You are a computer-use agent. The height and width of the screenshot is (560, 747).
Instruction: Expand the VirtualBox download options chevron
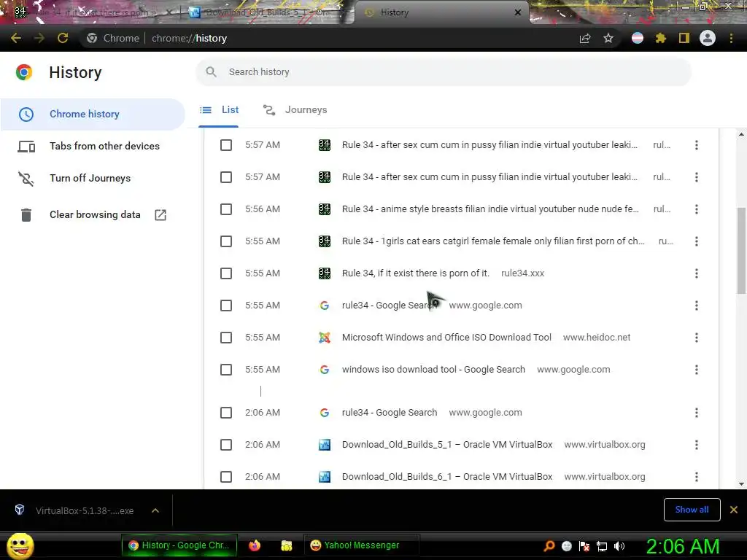coord(155,510)
